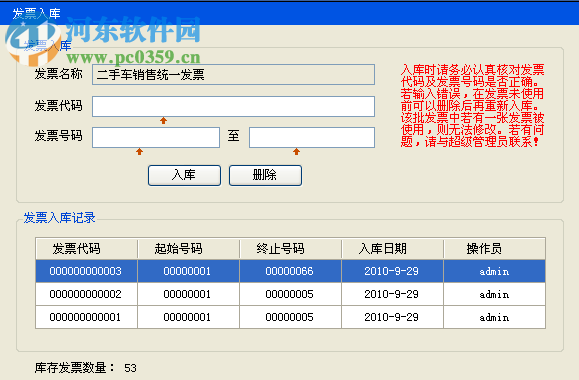Click the 发票名称 field label
This screenshot has width=579, height=380.
[x=58, y=74]
